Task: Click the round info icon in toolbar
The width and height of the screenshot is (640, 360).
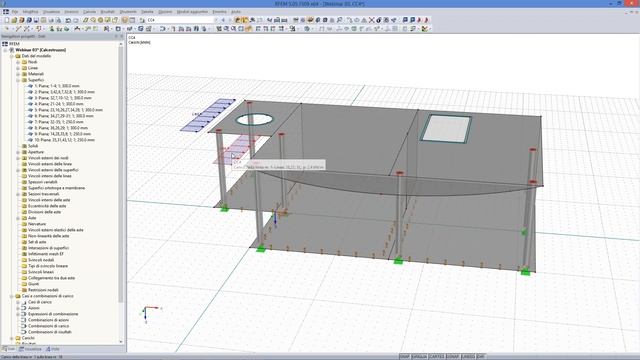Action: tap(379, 20)
